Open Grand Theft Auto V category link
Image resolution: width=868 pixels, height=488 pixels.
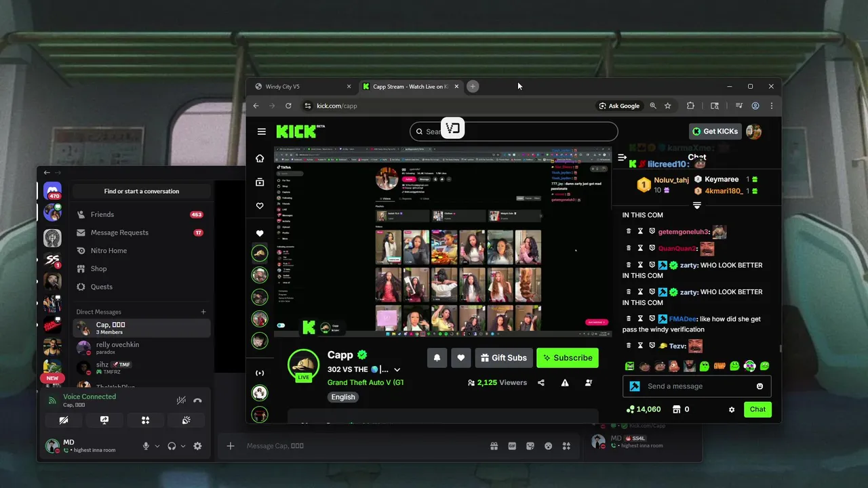(x=366, y=382)
